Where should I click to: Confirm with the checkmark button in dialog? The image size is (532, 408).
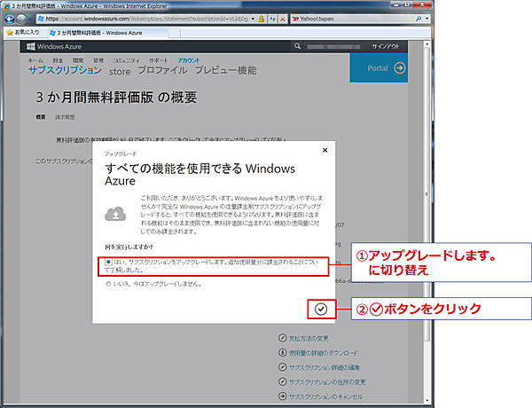click(321, 309)
